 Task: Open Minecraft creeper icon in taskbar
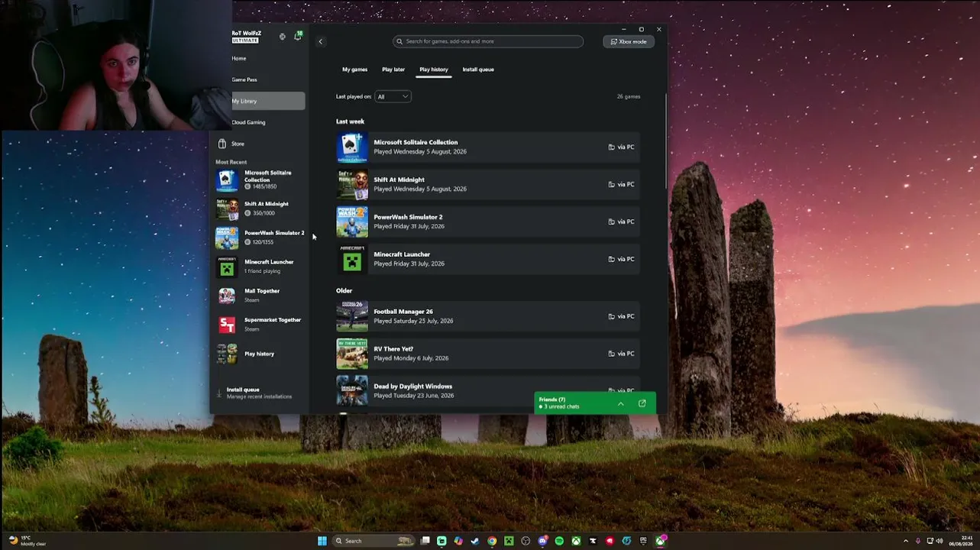point(509,541)
